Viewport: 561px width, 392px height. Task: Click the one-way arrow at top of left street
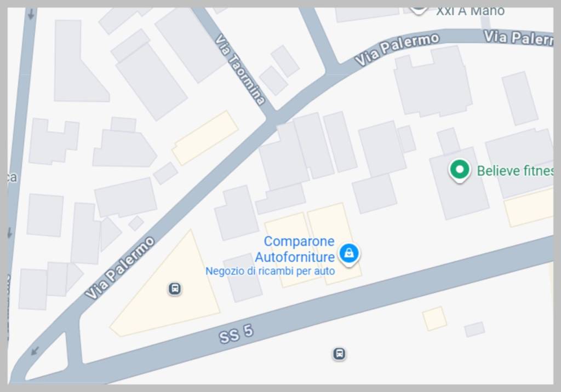coord(31,14)
